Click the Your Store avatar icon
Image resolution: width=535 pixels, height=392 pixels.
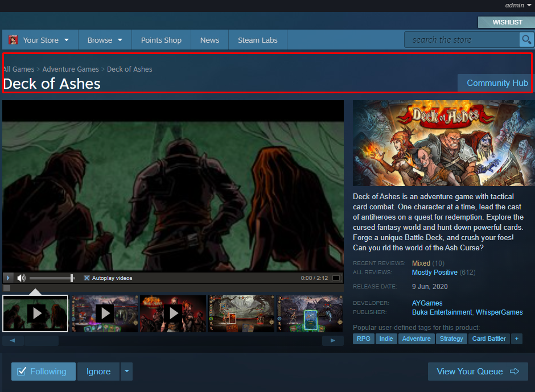(13, 40)
